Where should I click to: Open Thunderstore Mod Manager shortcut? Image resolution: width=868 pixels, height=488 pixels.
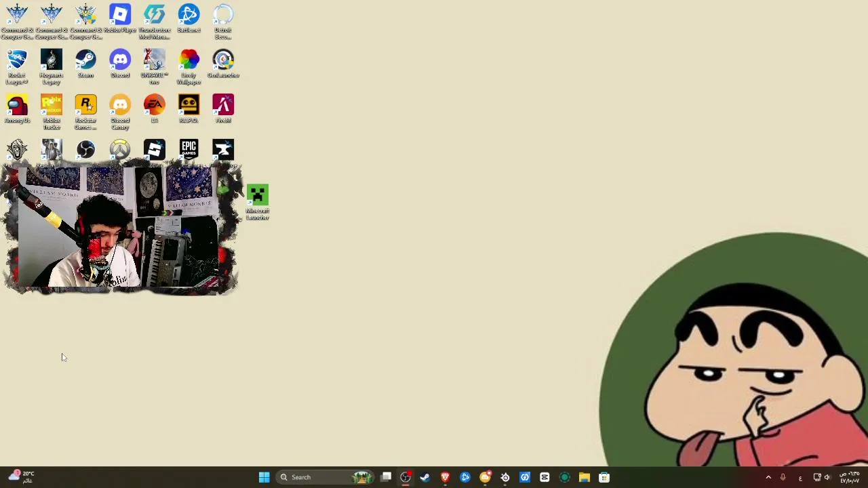pos(155,20)
